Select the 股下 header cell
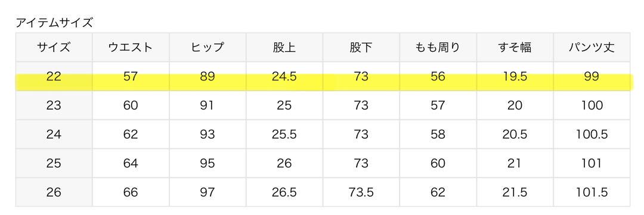Viewport: 644px width, 215px height. coord(361,47)
